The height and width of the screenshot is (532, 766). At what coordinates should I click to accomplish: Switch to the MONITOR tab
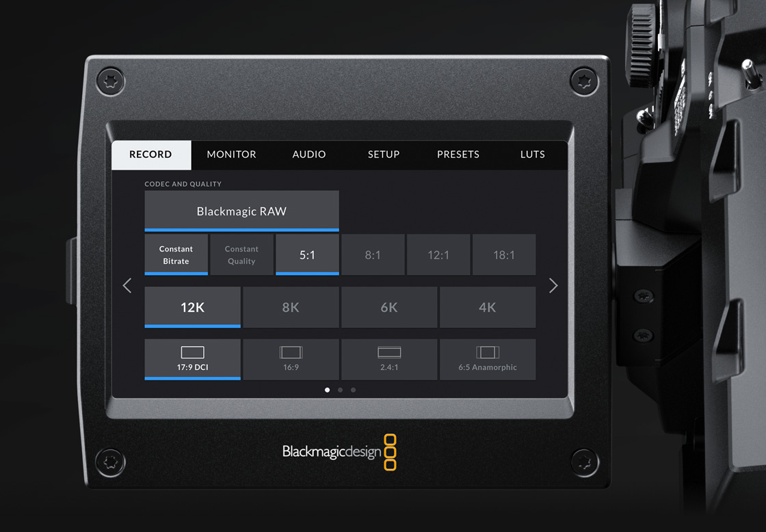coord(231,155)
